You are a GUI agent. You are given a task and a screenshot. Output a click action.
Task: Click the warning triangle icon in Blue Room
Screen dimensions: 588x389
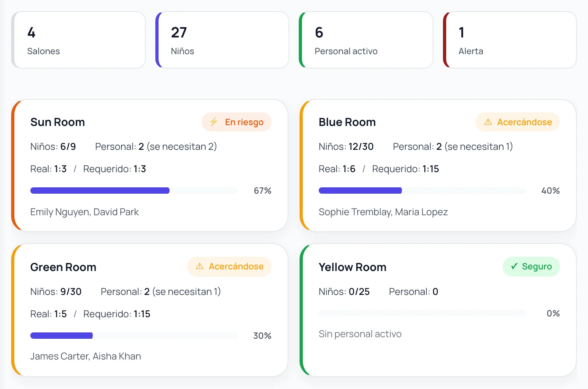(488, 122)
